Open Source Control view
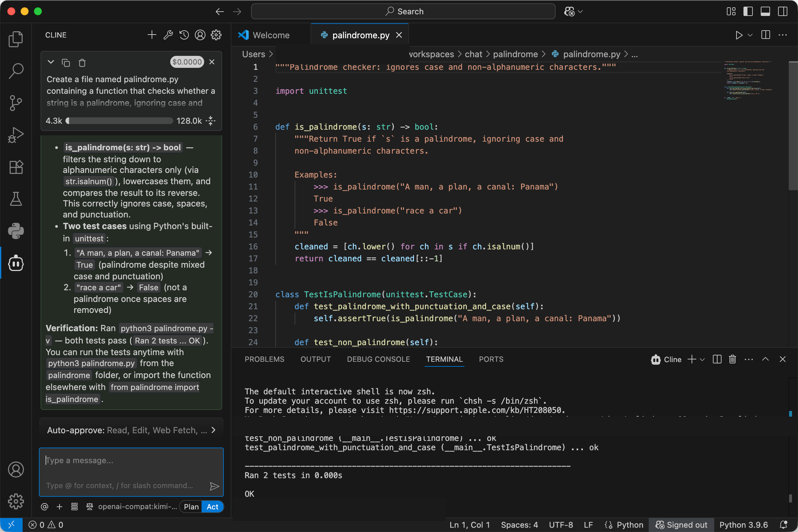Viewport: 798px width, 532px height. tap(16, 103)
